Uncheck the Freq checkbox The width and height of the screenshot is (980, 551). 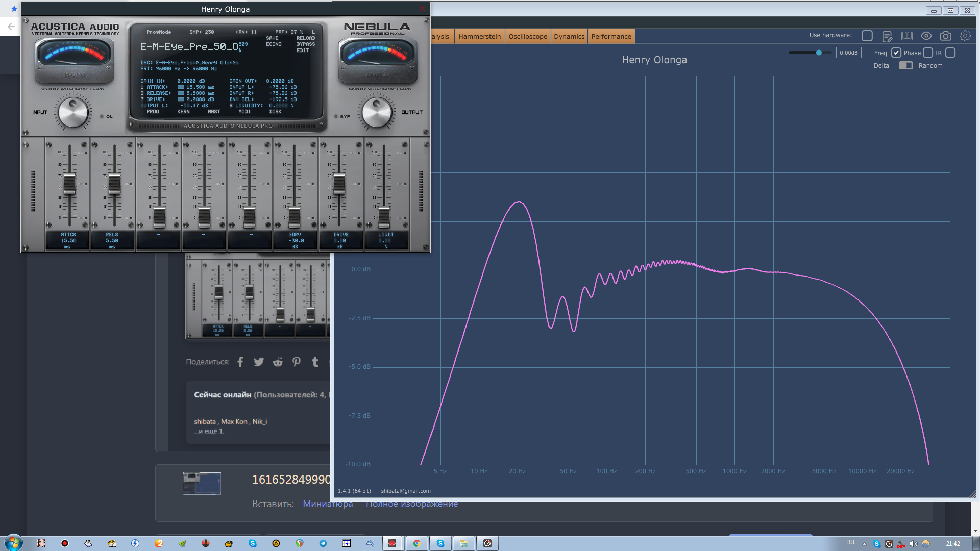point(896,53)
